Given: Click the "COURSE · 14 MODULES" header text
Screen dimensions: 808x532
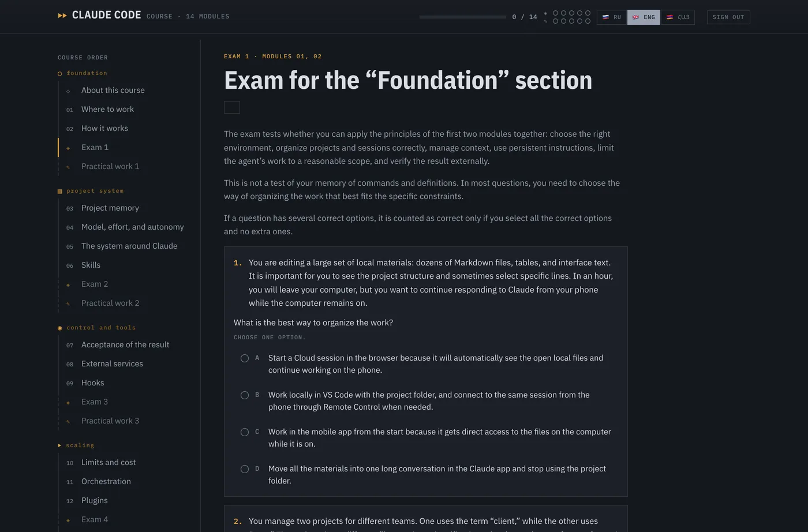Looking at the screenshot, I should pos(188,17).
